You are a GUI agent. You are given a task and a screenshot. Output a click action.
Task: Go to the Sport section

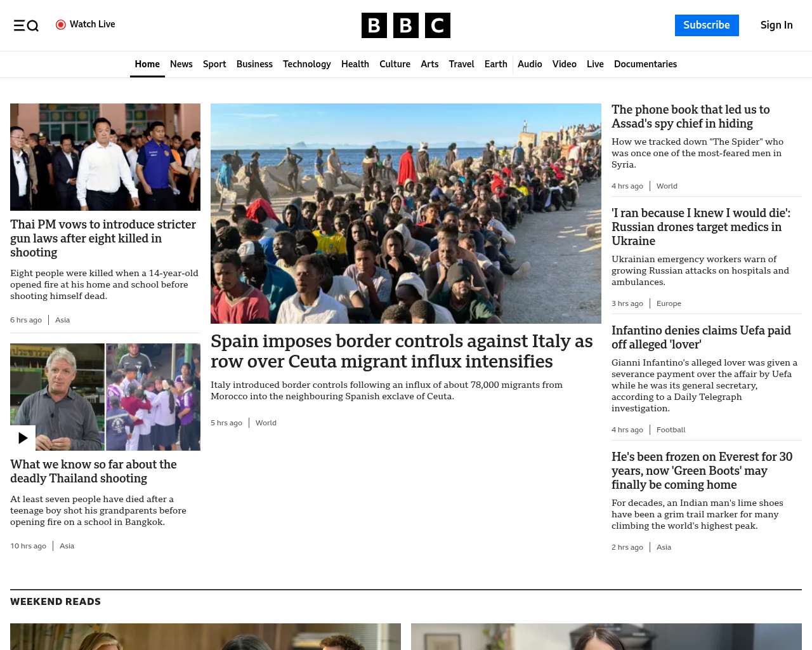click(214, 64)
